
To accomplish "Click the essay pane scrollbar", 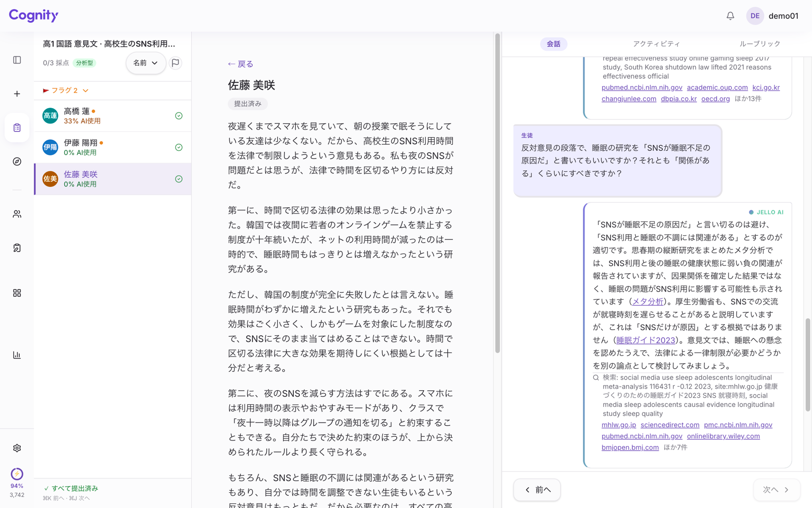I will [x=497, y=193].
